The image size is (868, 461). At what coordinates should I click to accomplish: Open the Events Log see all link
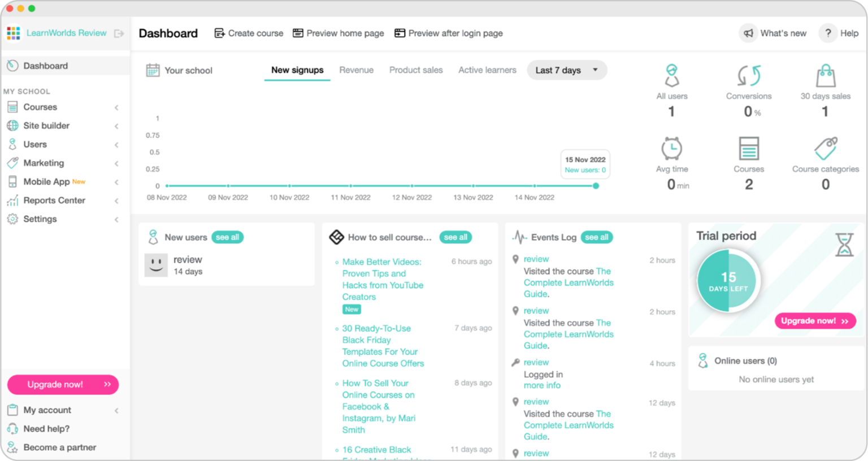click(597, 237)
